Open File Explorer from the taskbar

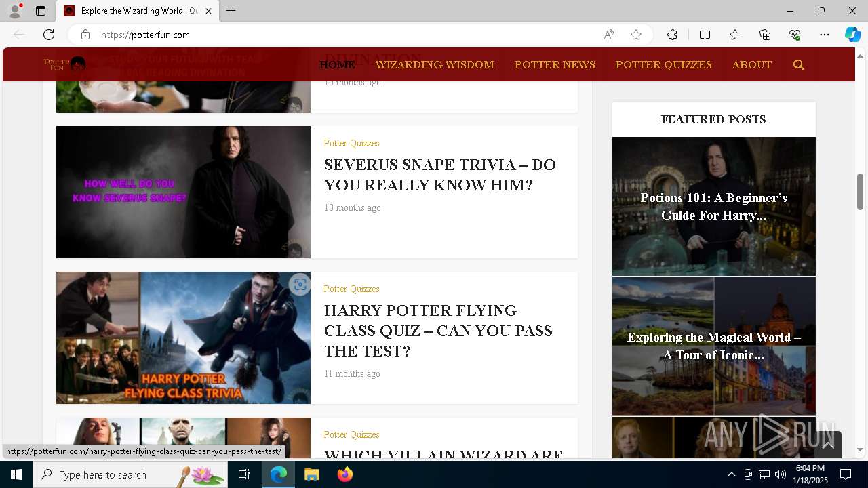pos(312,474)
